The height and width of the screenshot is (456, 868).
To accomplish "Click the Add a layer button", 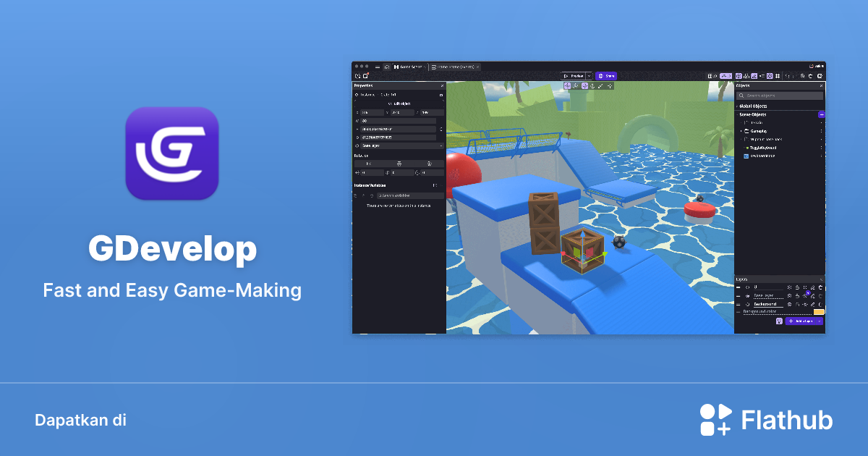I will [x=801, y=321].
